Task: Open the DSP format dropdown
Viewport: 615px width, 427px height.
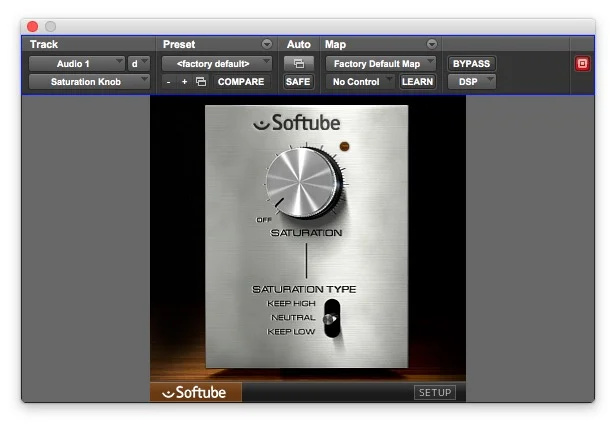Action: coord(472,82)
